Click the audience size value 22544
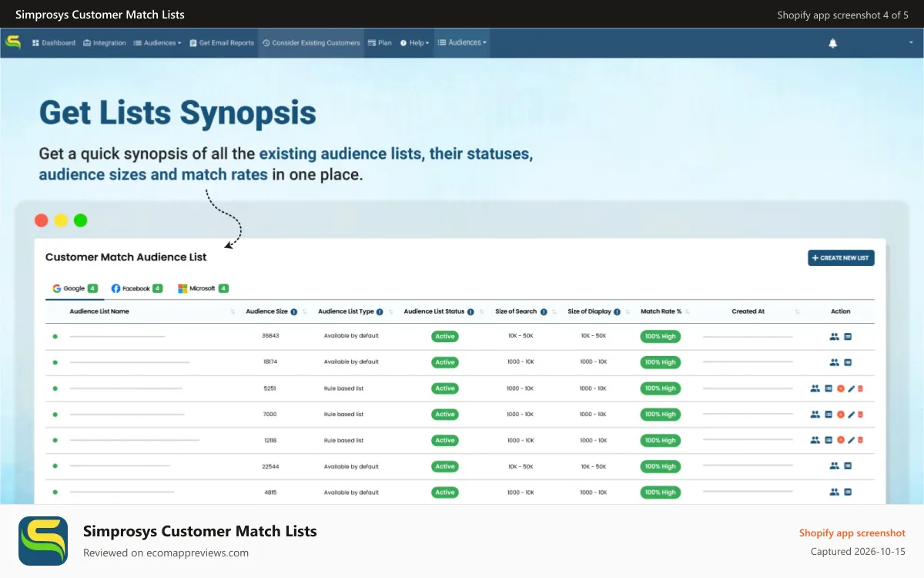 pyautogui.click(x=269, y=466)
